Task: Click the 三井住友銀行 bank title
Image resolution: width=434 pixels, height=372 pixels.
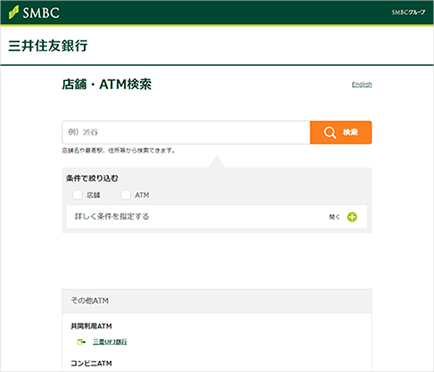Action: coord(48,46)
